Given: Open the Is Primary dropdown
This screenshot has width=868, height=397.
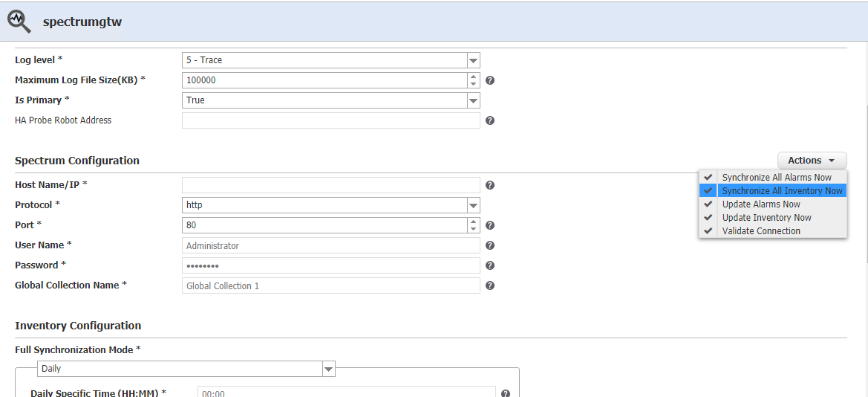Looking at the screenshot, I should pyautogui.click(x=473, y=100).
